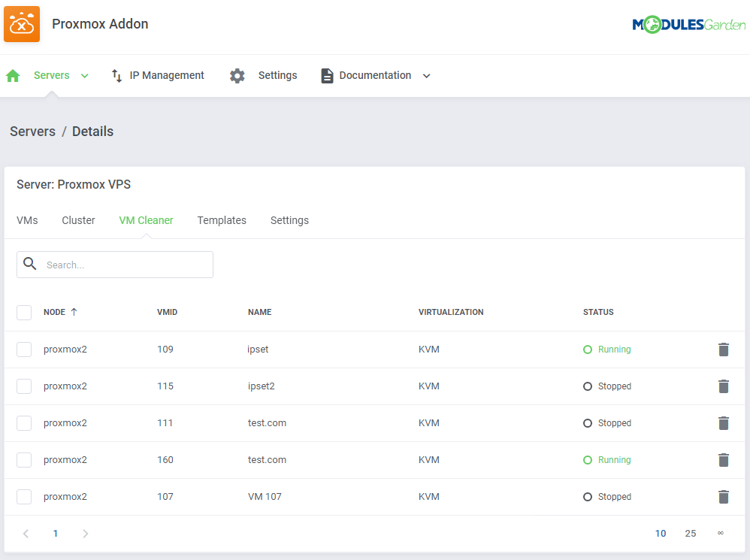Check the box for VMID 107 row
Image resolution: width=750 pixels, height=560 pixels.
coord(24,497)
